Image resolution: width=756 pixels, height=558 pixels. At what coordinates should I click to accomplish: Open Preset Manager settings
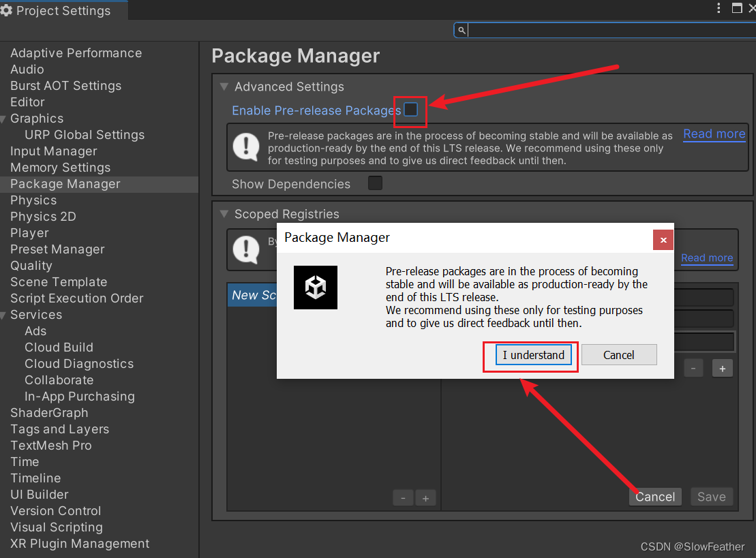pyautogui.click(x=58, y=249)
